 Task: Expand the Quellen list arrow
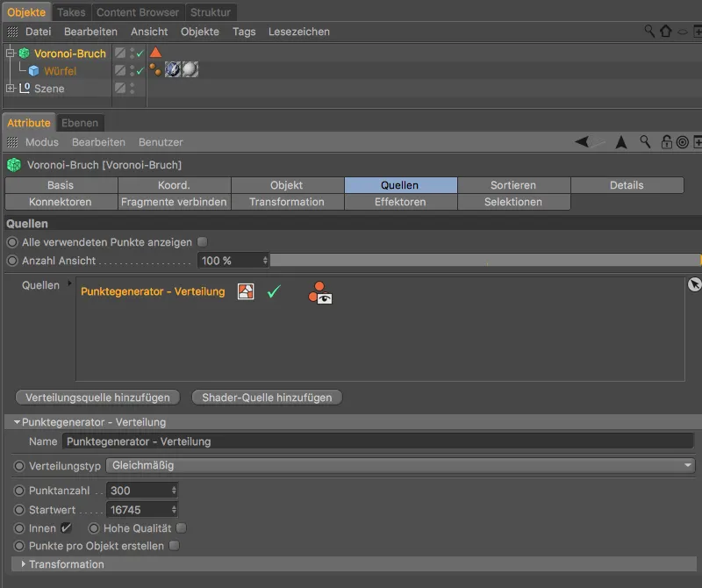pyautogui.click(x=69, y=283)
